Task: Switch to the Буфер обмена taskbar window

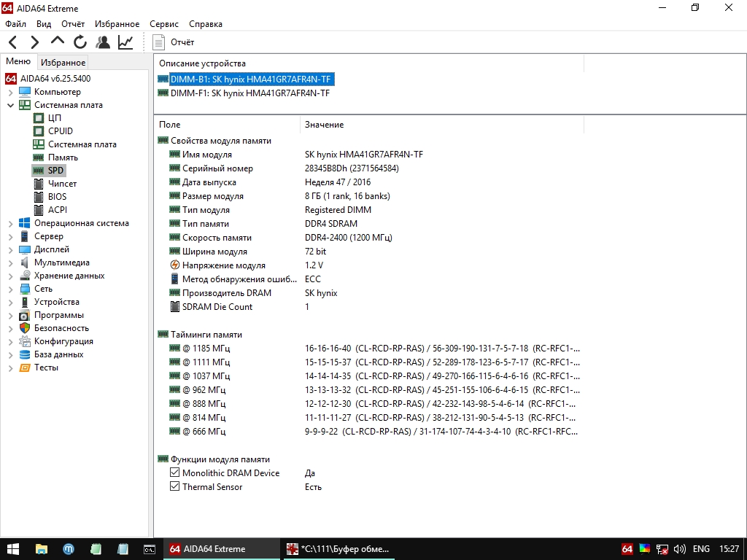Action: (x=339, y=549)
